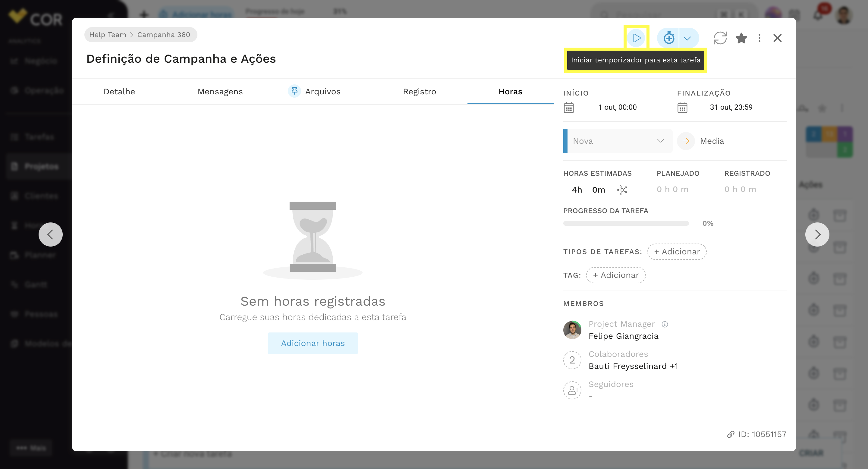Switch to the Registro tab
The height and width of the screenshot is (469, 868).
(x=420, y=92)
